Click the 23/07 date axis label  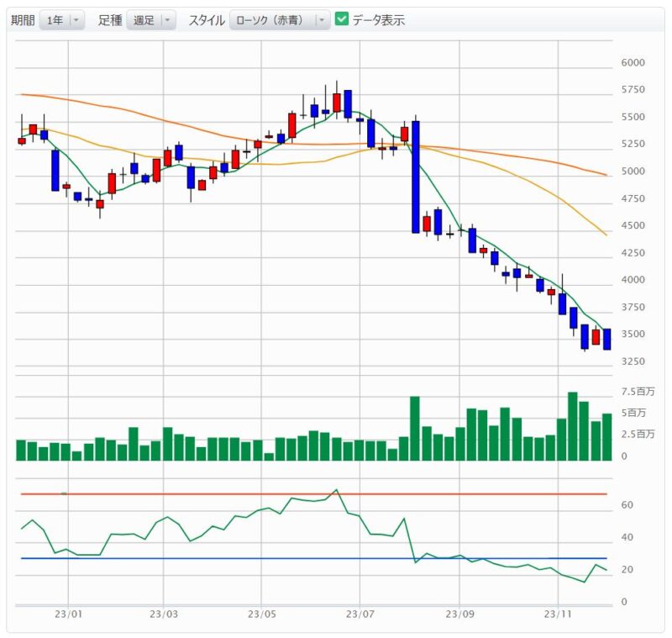point(360,614)
